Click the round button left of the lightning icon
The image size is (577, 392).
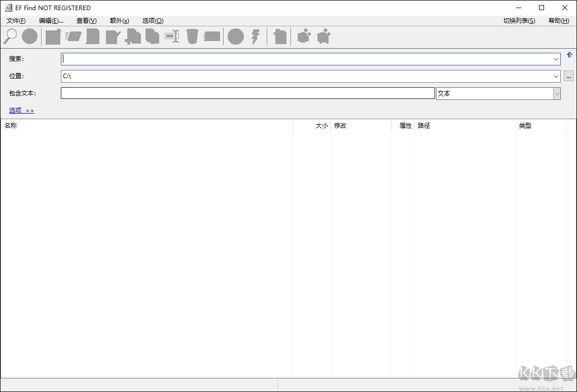click(x=235, y=37)
